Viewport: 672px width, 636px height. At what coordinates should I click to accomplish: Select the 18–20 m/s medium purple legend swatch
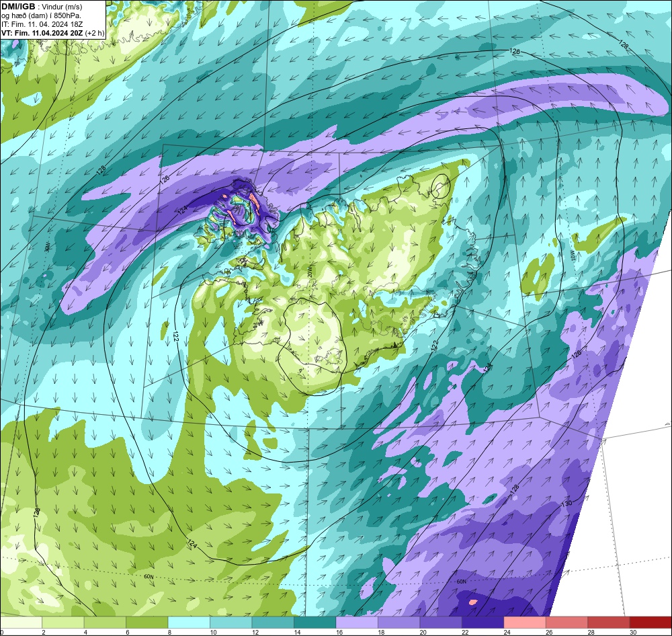coord(399,623)
